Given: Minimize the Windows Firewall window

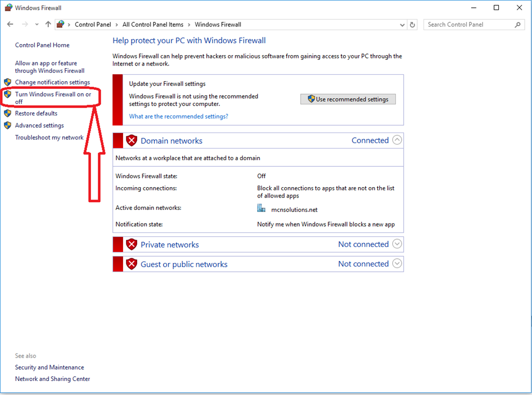Looking at the screenshot, I should [474, 7].
